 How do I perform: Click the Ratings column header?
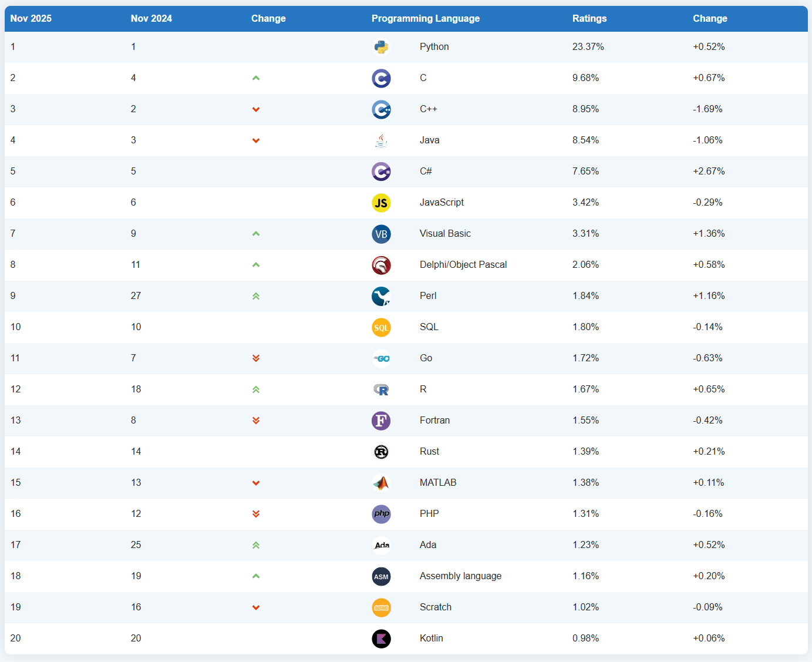(589, 18)
